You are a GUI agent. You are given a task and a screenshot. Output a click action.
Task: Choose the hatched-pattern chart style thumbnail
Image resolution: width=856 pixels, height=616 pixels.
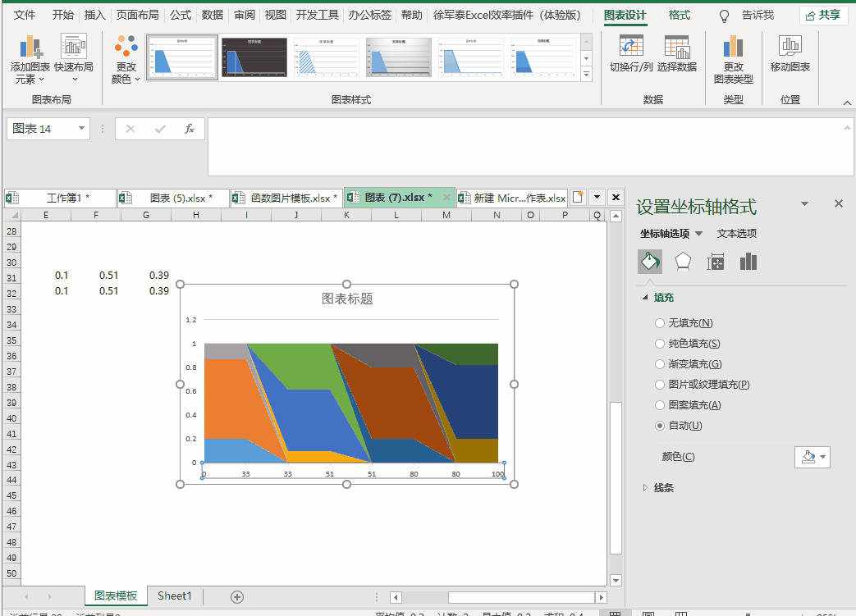point(326,57)
